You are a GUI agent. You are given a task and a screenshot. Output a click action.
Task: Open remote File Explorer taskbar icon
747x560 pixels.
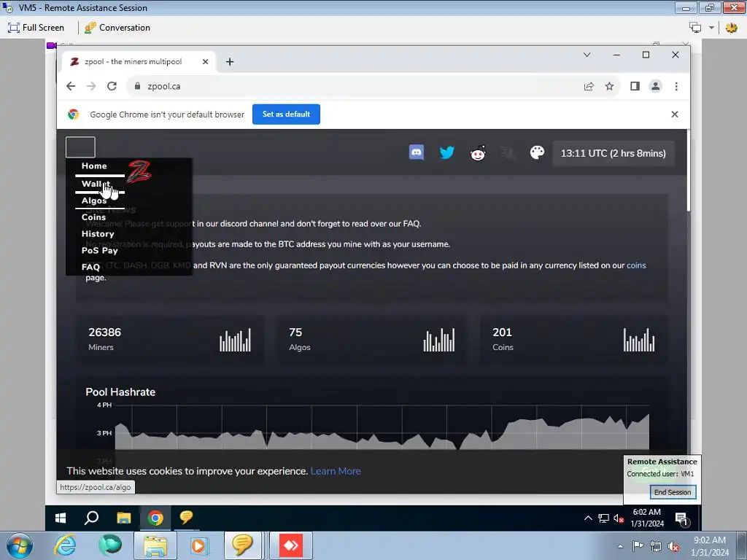pyautogui.click(x=123, y=518)
